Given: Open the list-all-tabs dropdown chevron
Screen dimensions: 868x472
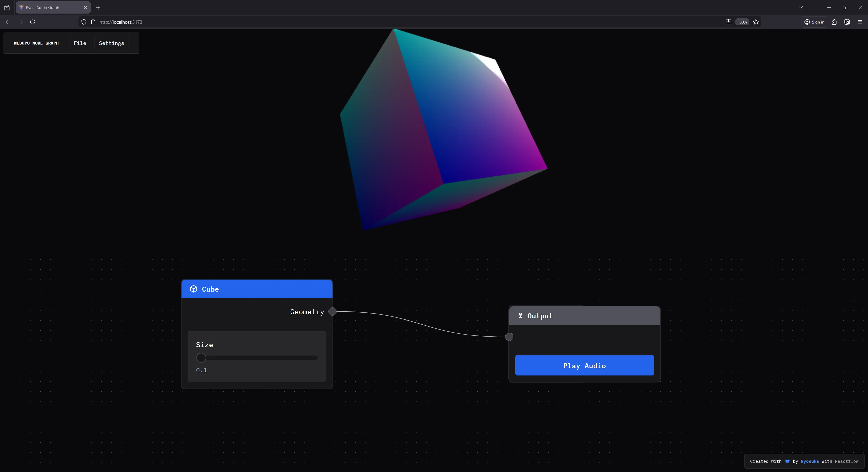Looking at the screenshot, I should pyautogui.click(x=801, y=7).
